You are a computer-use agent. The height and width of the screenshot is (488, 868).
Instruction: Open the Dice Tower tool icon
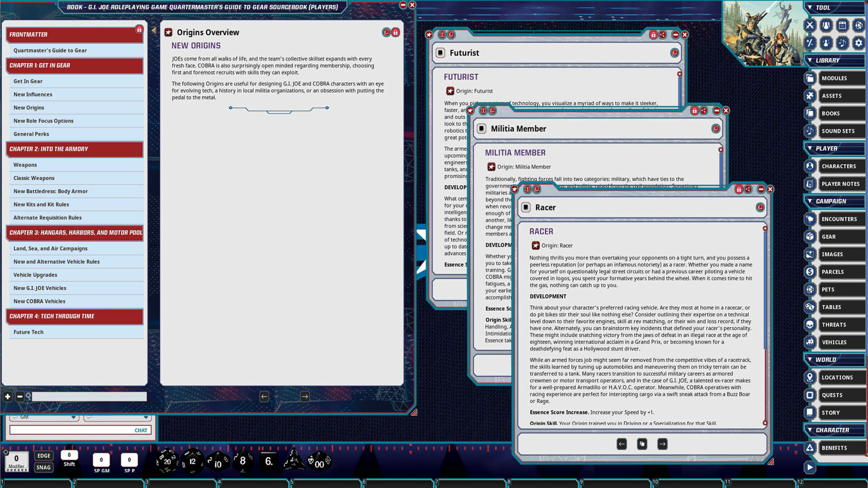(859, 26)
